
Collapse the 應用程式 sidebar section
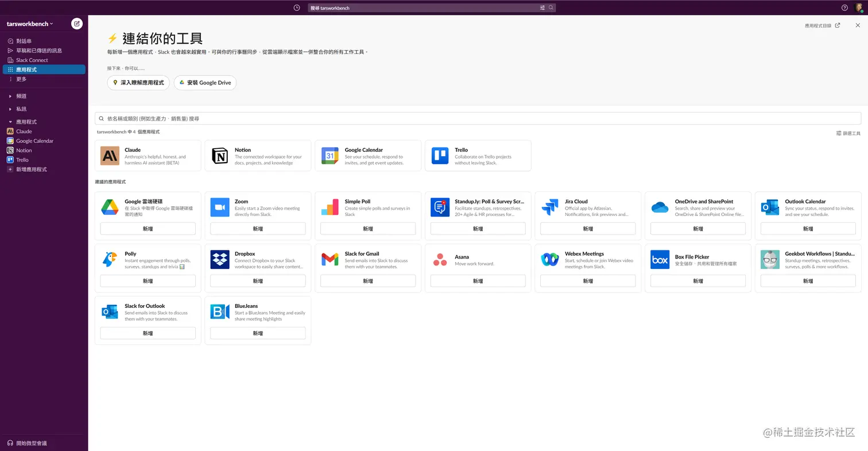coord(10,122)
